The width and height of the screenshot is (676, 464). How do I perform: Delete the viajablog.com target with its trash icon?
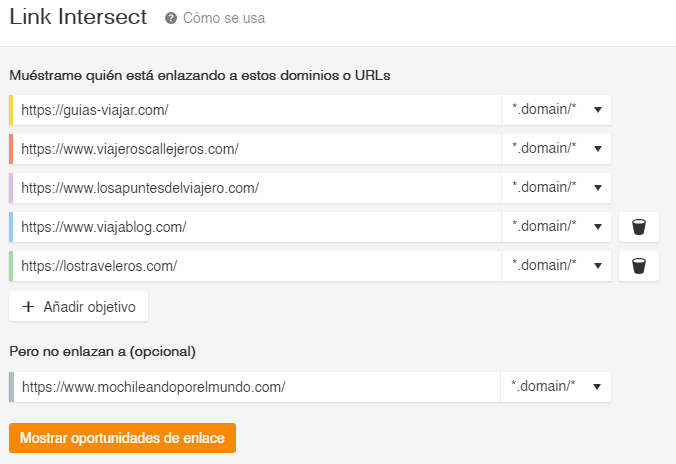point(638,227)
